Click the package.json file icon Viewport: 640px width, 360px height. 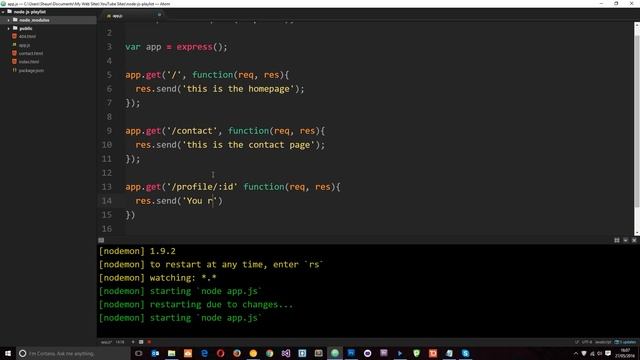[15, 70]
